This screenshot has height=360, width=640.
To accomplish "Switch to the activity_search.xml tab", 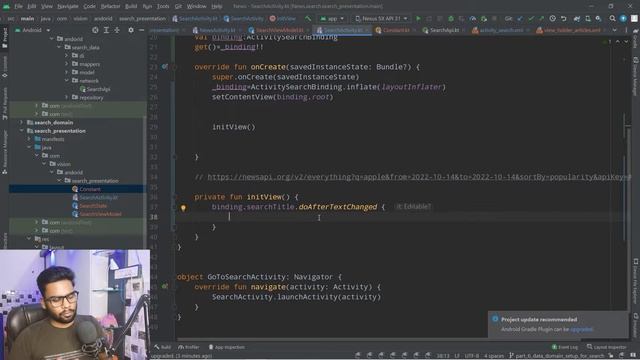I will click(500, 30).
